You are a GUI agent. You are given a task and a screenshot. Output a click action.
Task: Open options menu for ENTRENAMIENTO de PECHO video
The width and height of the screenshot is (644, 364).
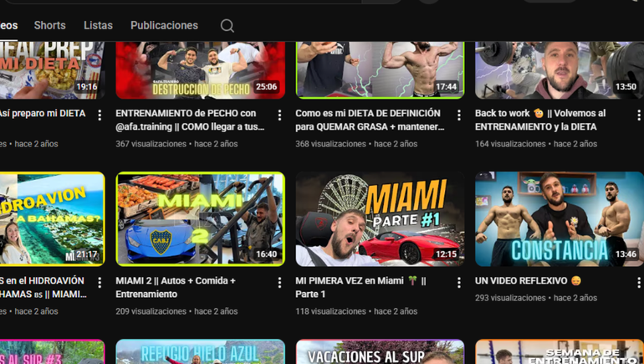tap(279, 115)
